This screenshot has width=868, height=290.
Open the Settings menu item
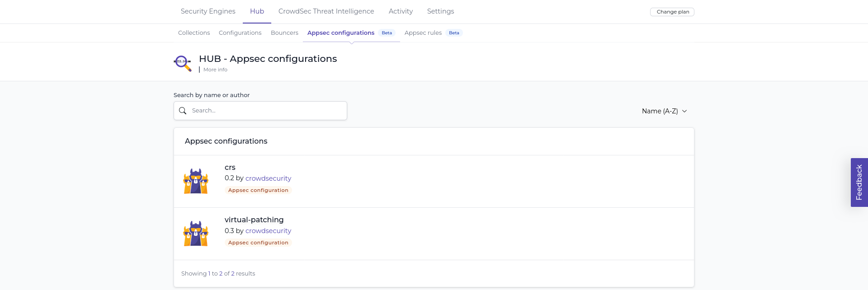click(x=440, y=11)
